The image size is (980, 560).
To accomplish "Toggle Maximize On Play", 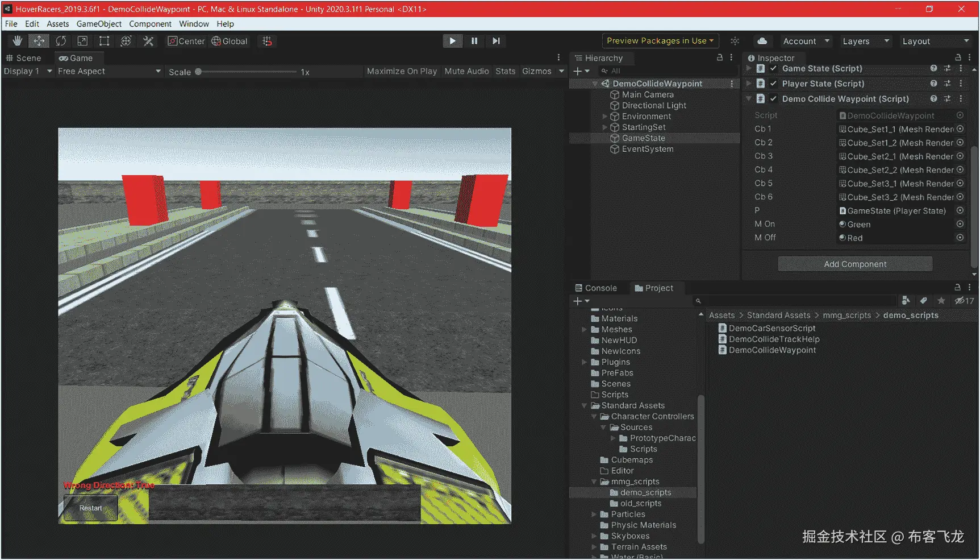I will [x=402, y=72].
